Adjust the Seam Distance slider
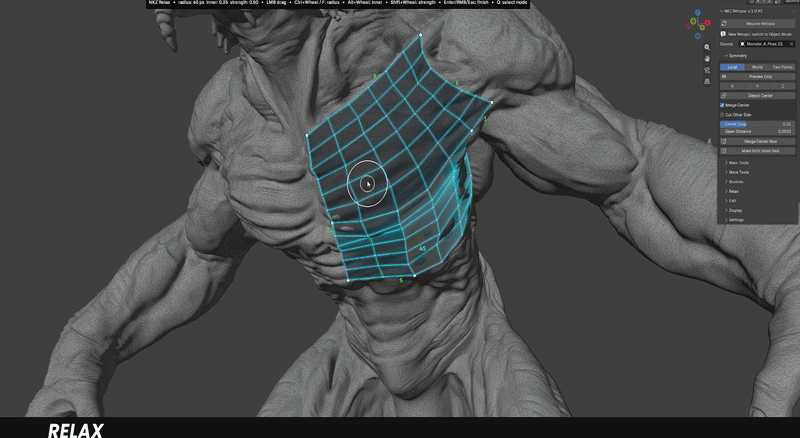 [x=757, y=132]
